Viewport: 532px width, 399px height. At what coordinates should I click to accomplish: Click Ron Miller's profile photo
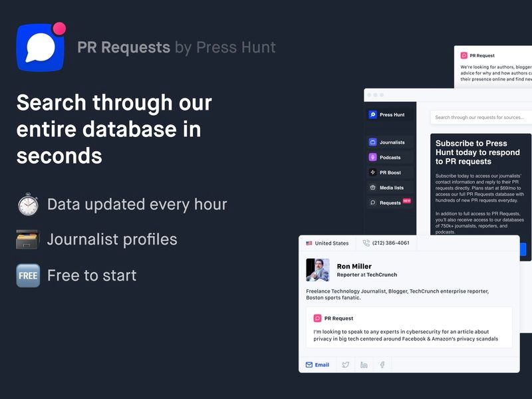pos(318,269)
